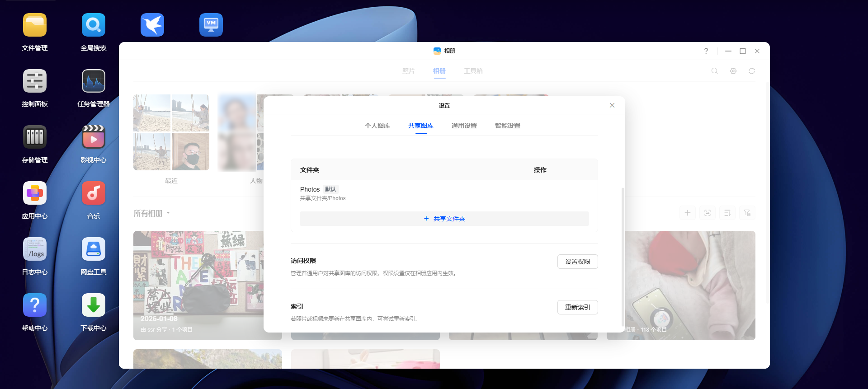868x389 pixels.
Task: Click the plus icon to create an album
Action: coord(688,213)
